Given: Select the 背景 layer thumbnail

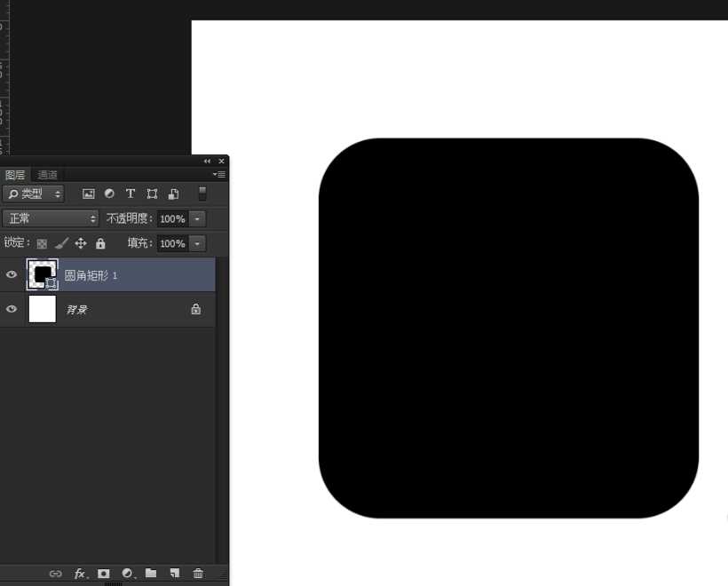Looking at the screenshot, I should click(x=42, y=309).
